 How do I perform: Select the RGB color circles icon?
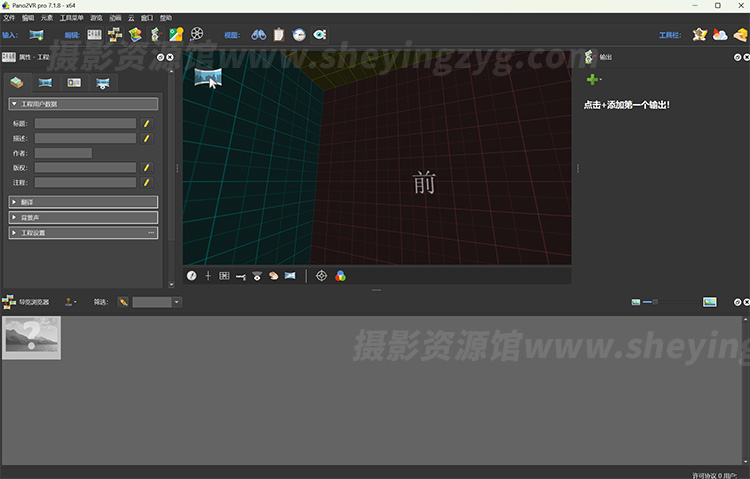[340, 276]
